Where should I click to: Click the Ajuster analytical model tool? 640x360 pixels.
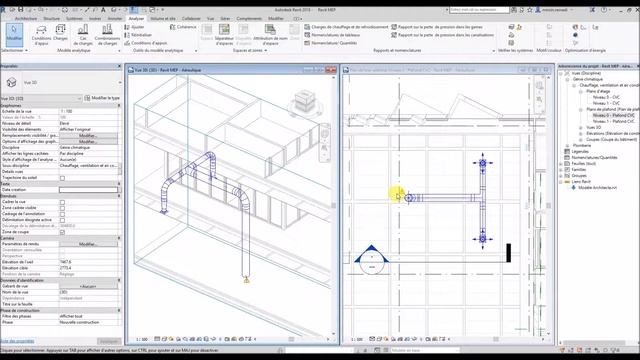(134, 27)
